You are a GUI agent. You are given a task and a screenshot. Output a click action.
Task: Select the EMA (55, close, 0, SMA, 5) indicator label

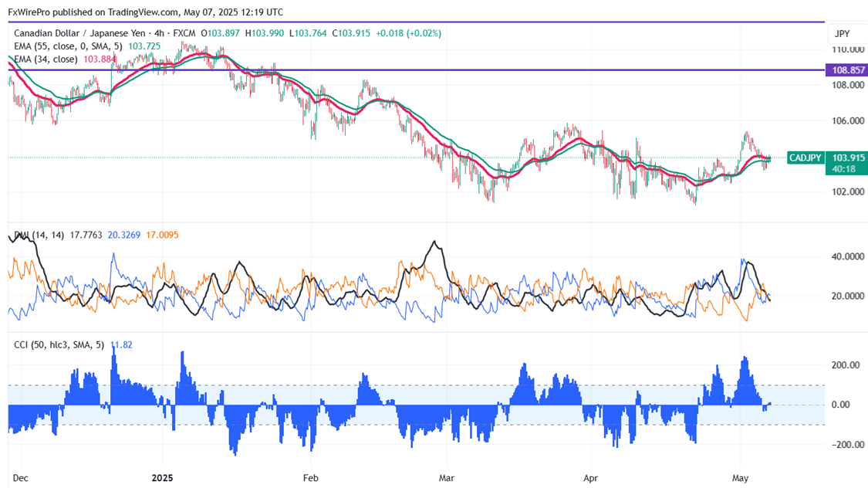[68, 46]
